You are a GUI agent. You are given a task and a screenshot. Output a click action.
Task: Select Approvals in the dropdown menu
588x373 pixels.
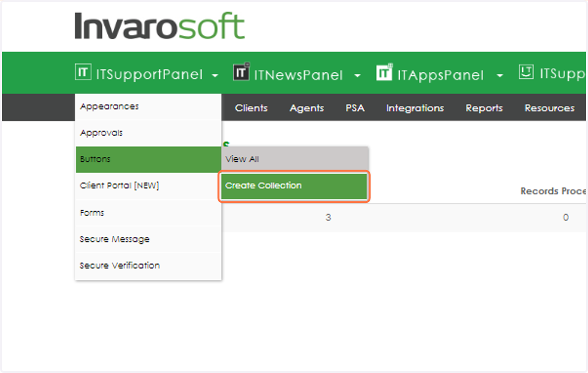tap(148, 133)
